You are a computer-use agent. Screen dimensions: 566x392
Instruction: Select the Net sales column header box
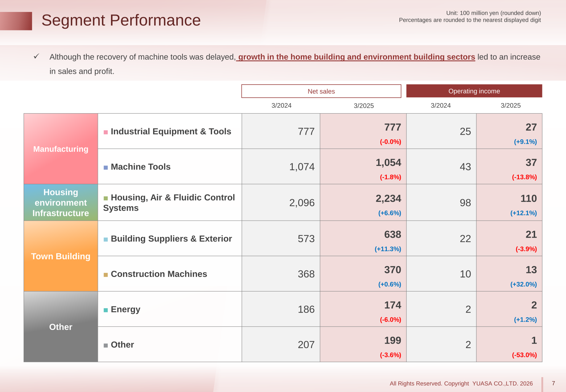(x=321, y=91)
